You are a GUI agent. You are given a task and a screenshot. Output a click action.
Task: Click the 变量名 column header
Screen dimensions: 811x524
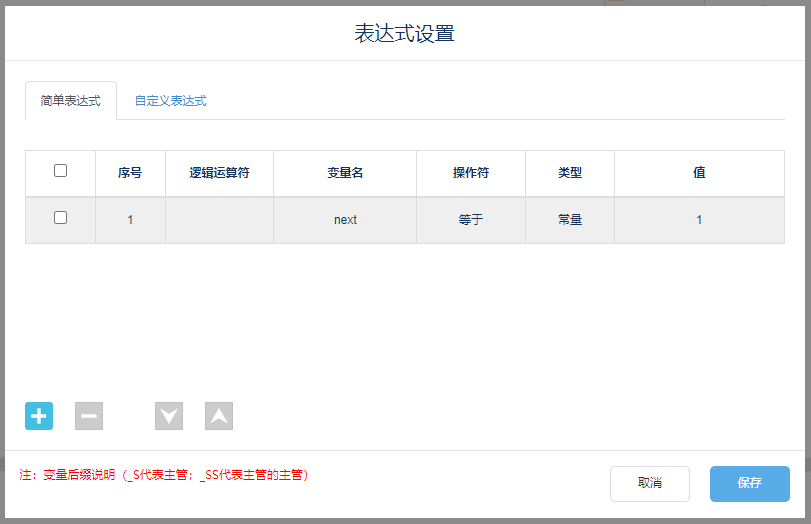pyautogui.click(x=345, y=173)
